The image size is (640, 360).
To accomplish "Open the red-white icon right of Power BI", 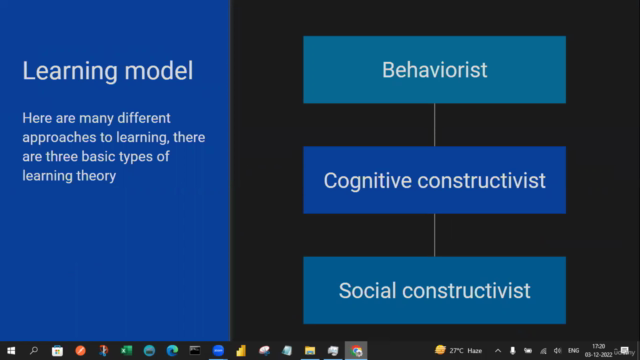I will pyautogui.click(x=264, y=351).
